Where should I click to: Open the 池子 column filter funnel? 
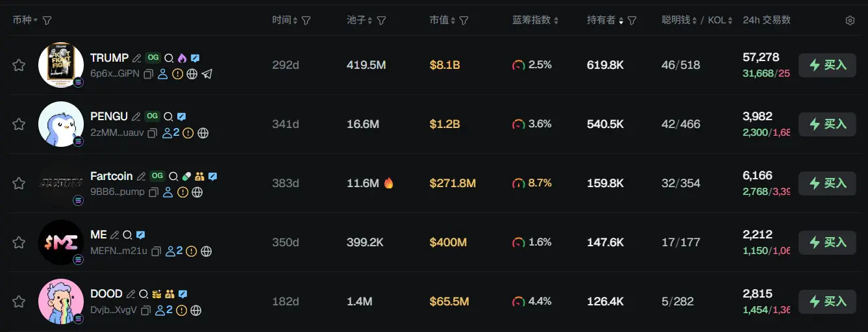pos(382,21)
